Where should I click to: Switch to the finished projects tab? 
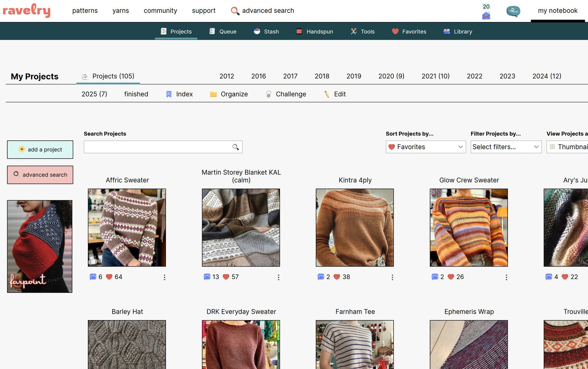pos(136,94)
